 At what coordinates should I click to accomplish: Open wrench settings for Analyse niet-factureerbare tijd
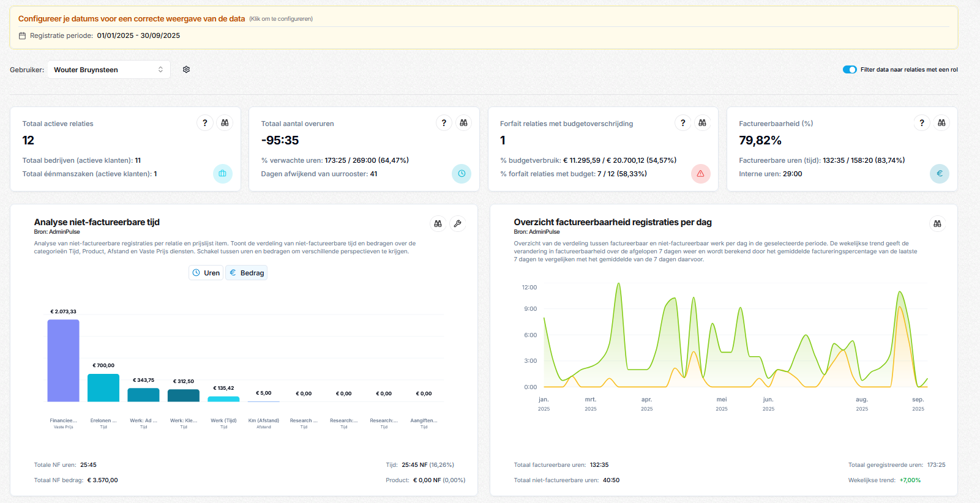(x=457, y=224)
